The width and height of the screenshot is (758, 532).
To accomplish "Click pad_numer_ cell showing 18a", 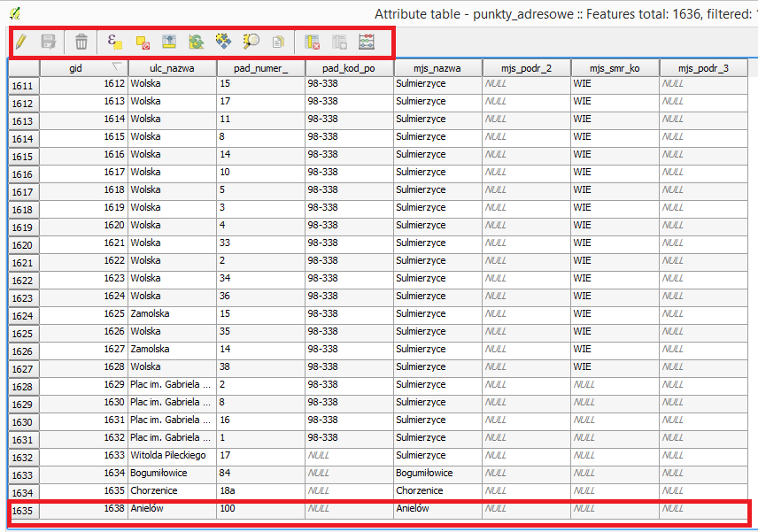I will pos(261,490).
